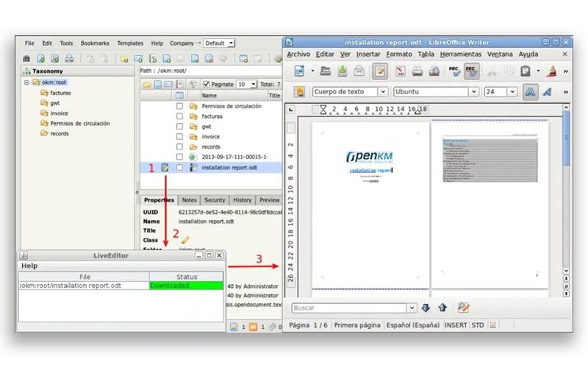Toggle auto spellcheck icon in Writer toolbar
588x368 pixels.
pyautogui.click(x=471, y=71)
